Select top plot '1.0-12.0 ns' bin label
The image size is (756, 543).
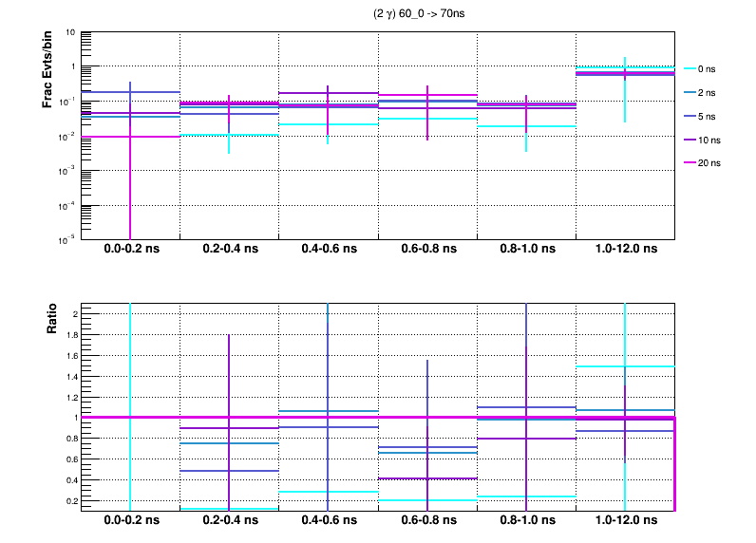click(x=624, y=250)
